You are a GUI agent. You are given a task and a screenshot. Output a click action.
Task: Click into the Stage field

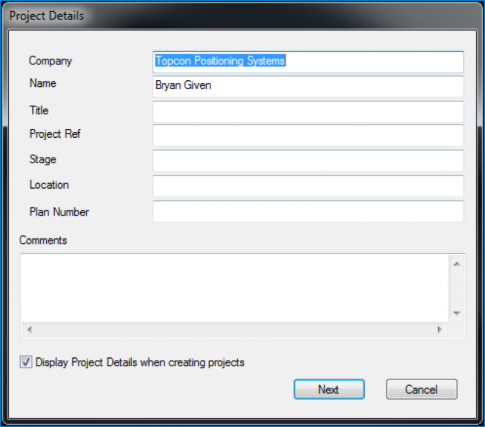[308, 160]
